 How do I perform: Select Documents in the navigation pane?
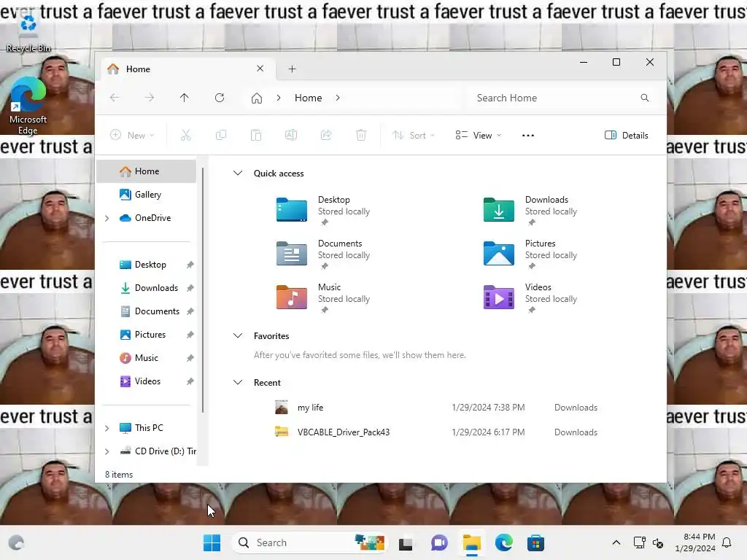(146, 311)
